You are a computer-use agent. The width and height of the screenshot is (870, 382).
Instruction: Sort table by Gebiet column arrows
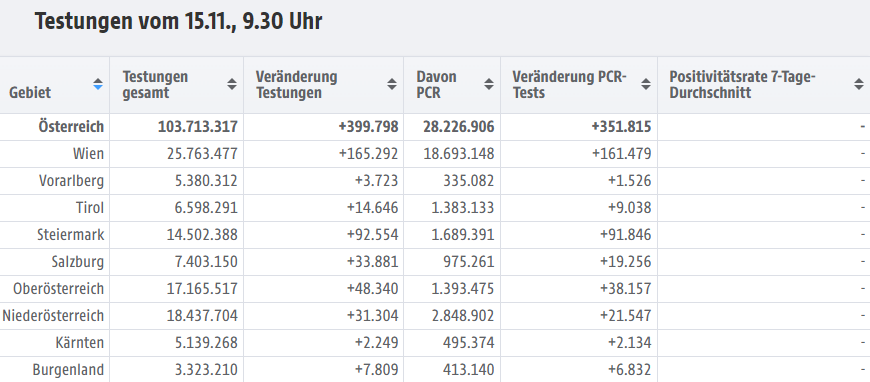click(x=98, y=84)
